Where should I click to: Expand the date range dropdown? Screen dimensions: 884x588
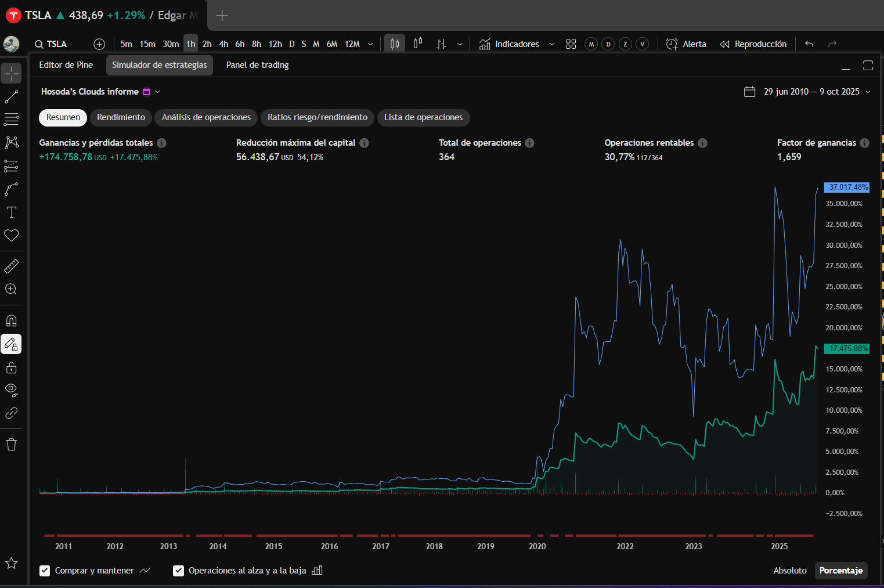click(868, 92)
